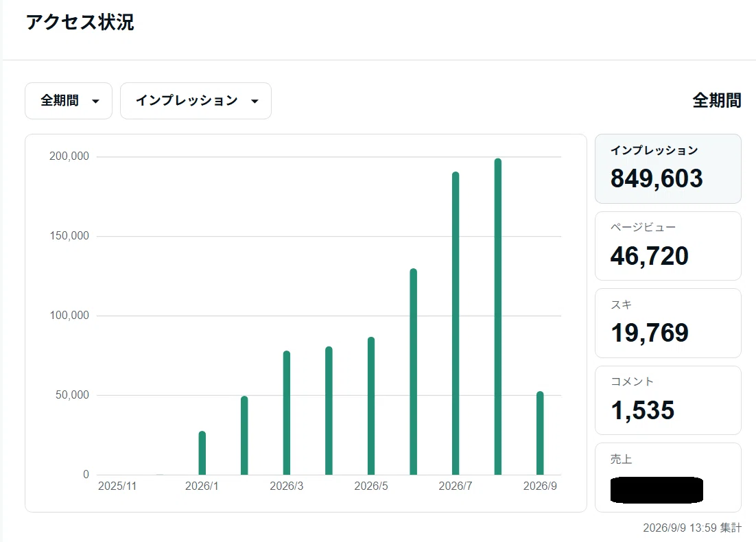
Task: Click the 2026/5 bar in chart
Action: [x=370, y=406]
